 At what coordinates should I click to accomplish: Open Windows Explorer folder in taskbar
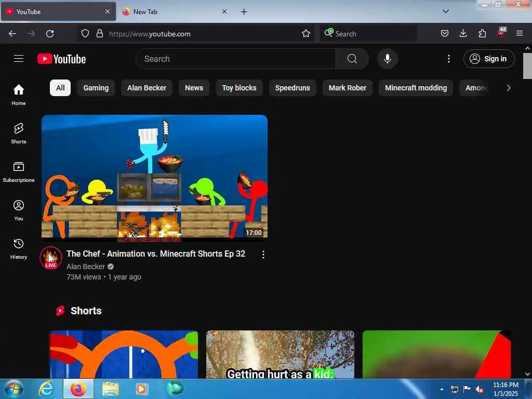(111, 389)
